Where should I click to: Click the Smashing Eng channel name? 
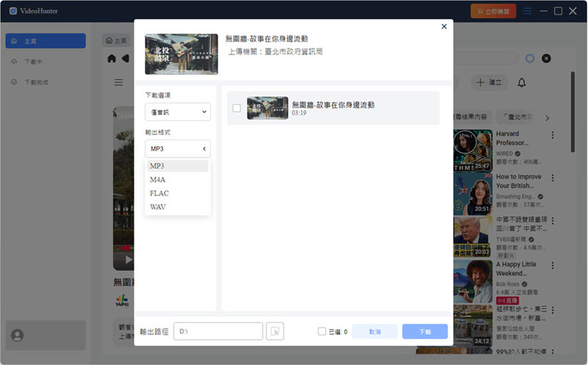tap(516, 196)
